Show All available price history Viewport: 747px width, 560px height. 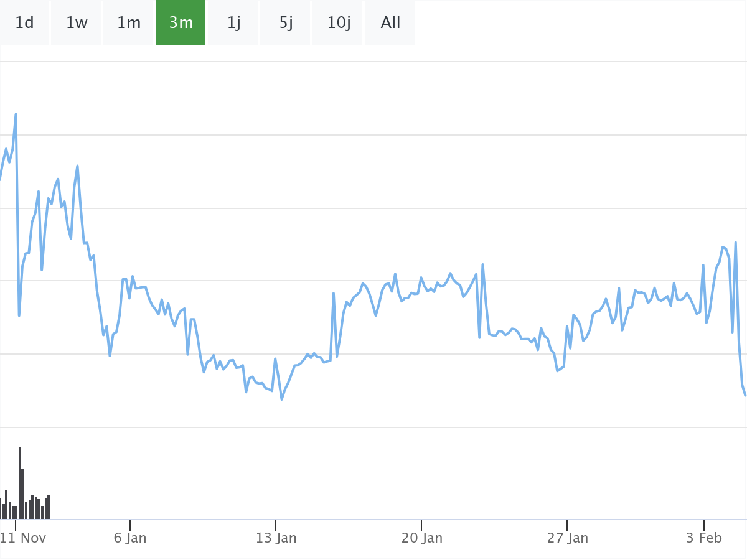click(x=390, y=23)
